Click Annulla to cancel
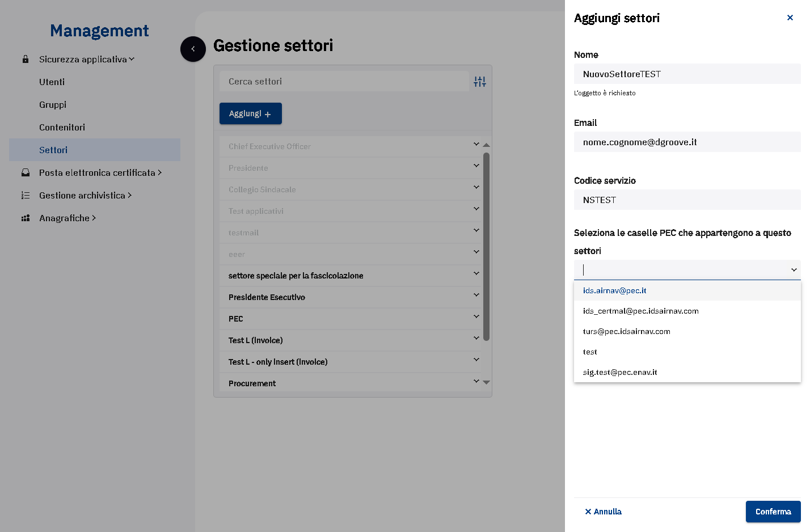The image size is (810, 532). (x=603, y=512)
